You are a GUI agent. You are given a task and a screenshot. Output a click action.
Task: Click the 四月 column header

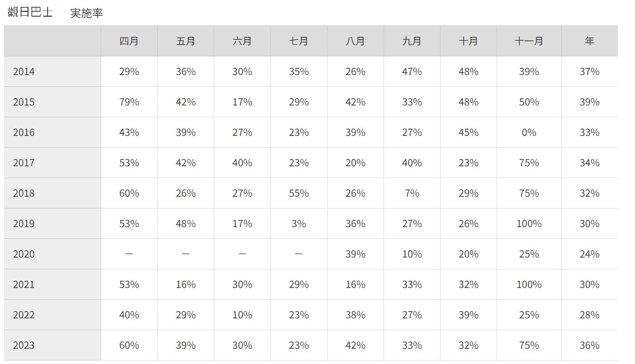click(129, 41)
